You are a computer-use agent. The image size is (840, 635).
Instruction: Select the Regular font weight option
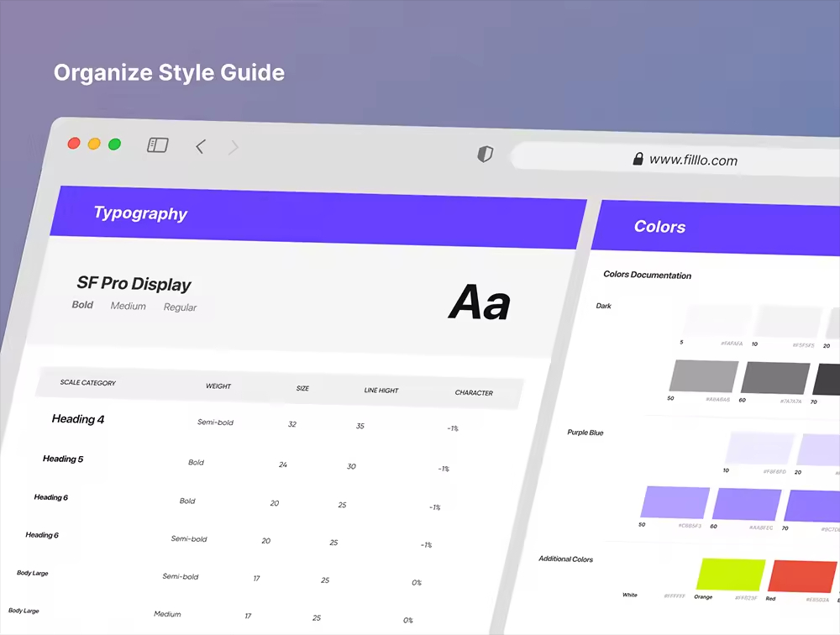pos(180,307)
